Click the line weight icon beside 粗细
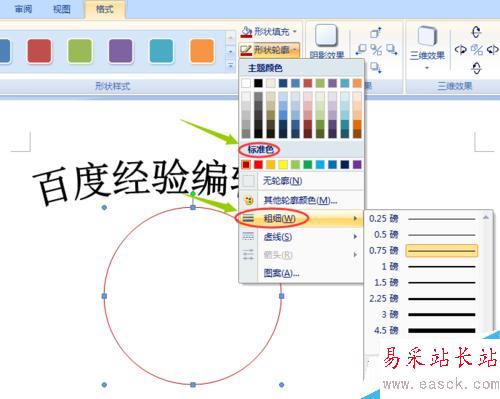This screenshot has width=500, height=399. click(248, 219)
